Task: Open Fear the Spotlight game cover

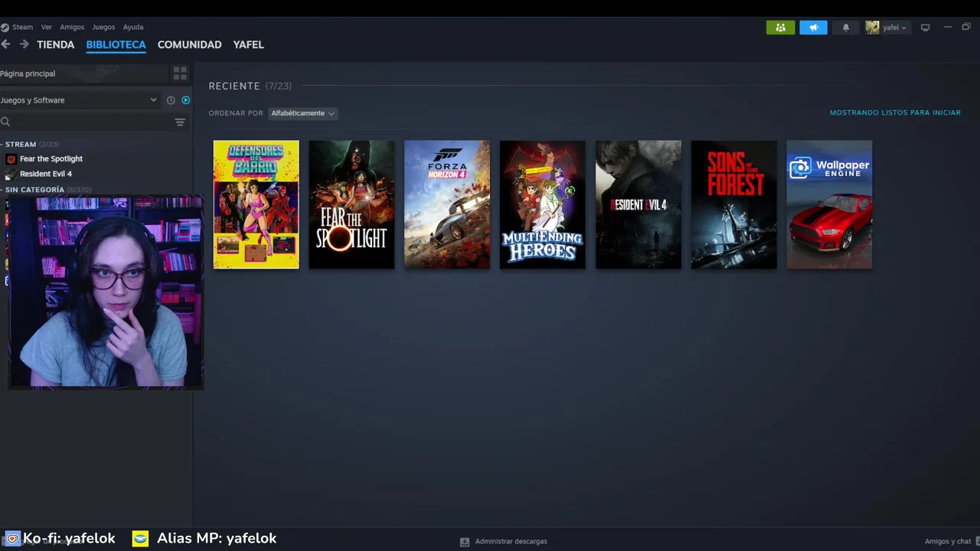Action: [x=351, y=204]
